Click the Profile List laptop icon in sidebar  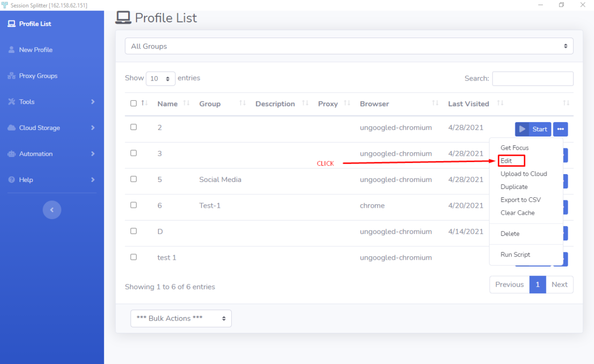(11, 24)
